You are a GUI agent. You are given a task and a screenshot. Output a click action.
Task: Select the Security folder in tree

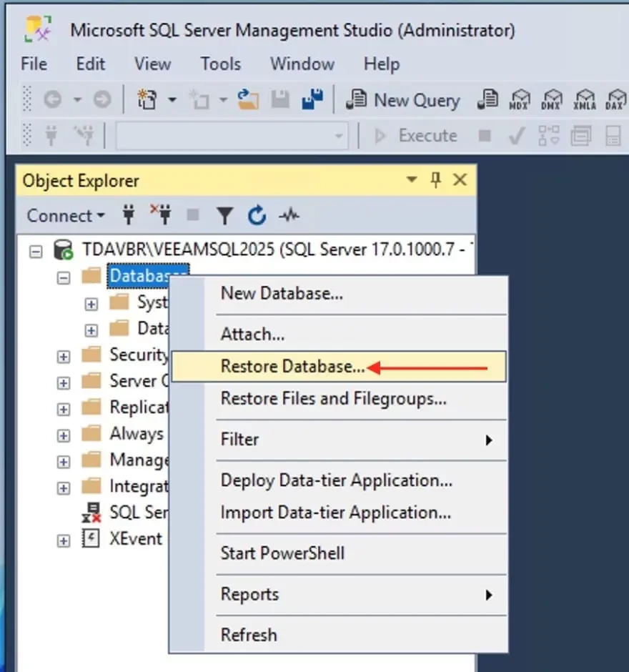click(139, 355)
